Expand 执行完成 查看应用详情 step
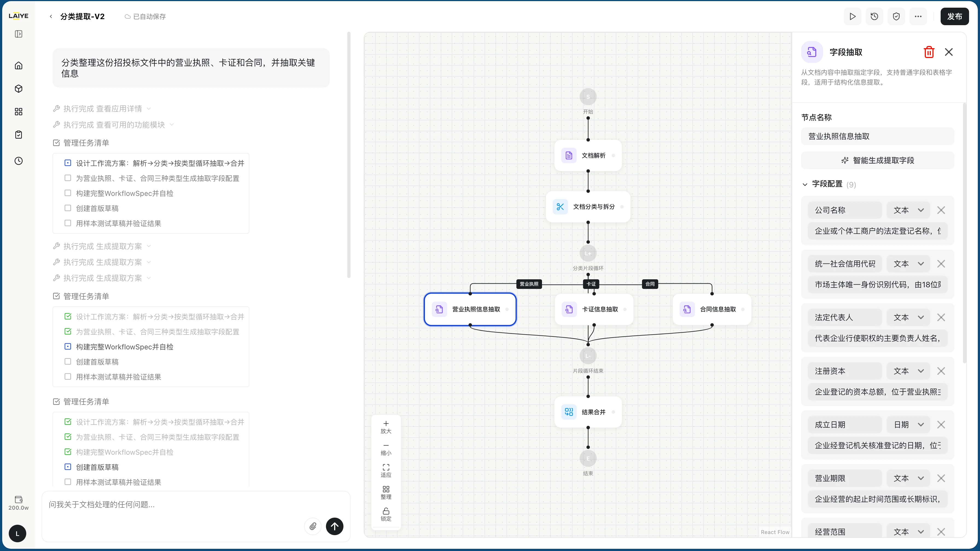The width and height of the screenshot is (980, 551). pyautogui.click(x=101, y=109)
